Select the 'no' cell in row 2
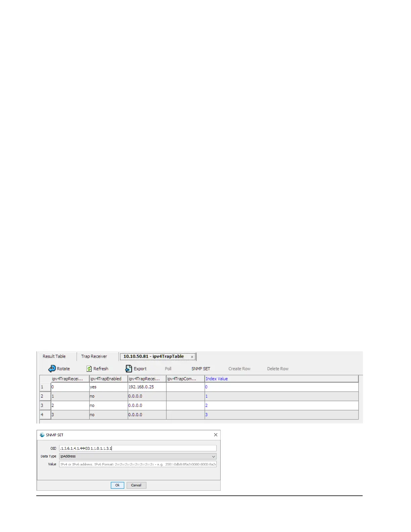The height and width of the screenshot is (532, 411). click(108, 396)
